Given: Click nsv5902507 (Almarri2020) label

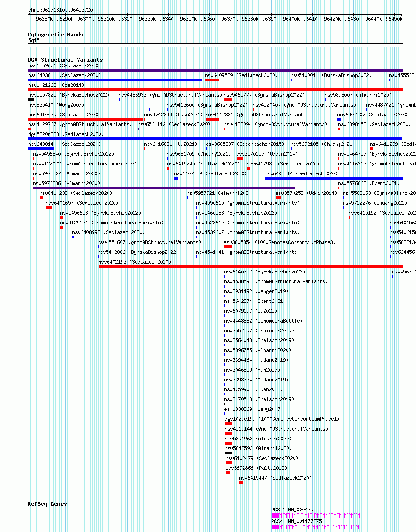Looking at the screenshot, I should point(66,174).
